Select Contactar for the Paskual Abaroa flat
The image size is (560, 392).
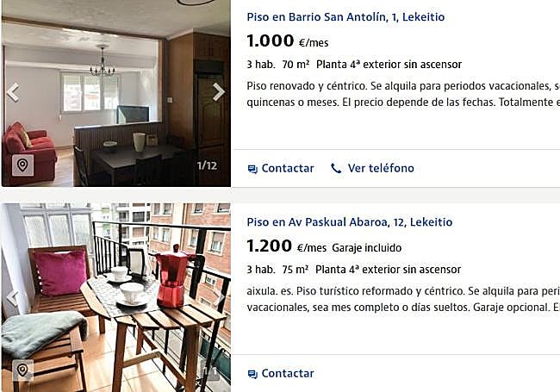pos(281,373)
